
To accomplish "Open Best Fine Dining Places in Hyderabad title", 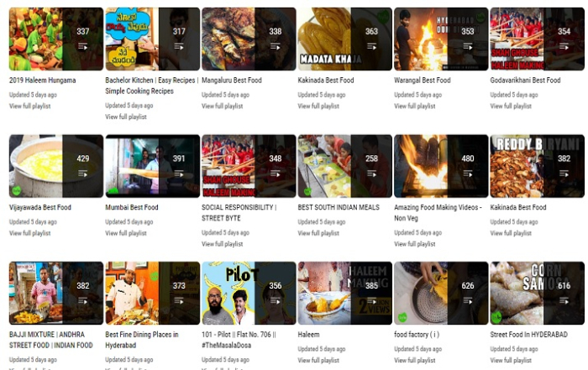I will [x=142, y=340].
